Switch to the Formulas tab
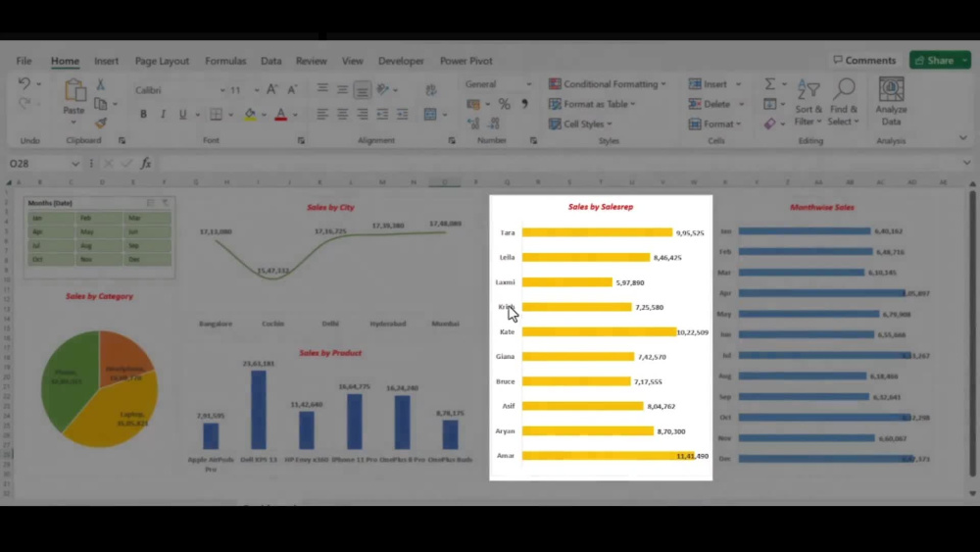 pos(225,61)
